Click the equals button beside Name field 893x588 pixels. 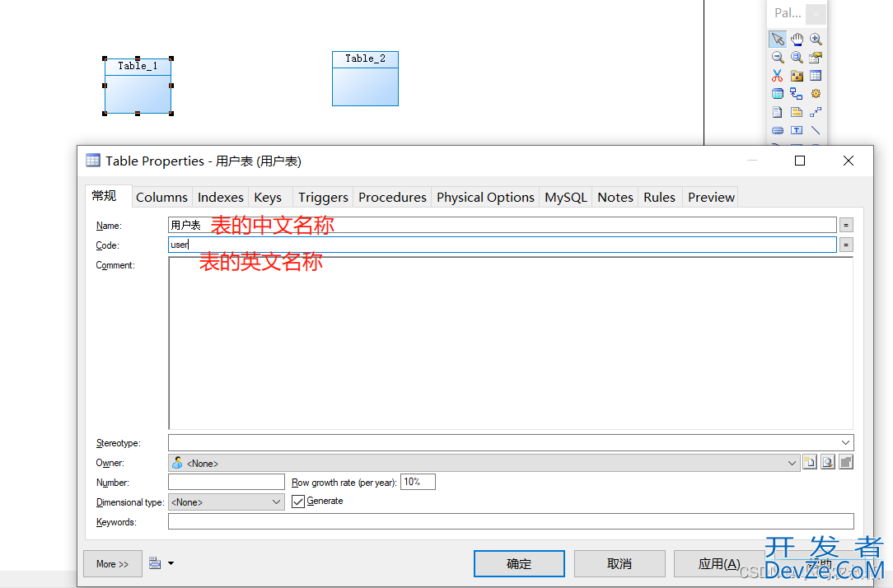(x=846, y=226)
